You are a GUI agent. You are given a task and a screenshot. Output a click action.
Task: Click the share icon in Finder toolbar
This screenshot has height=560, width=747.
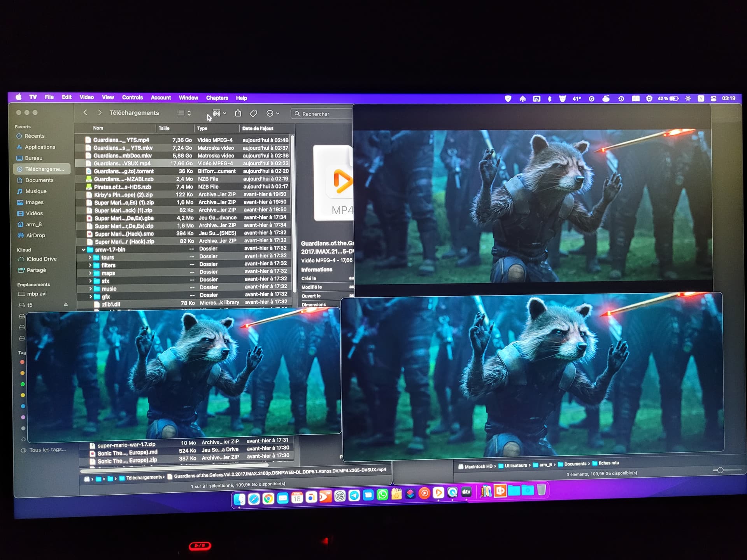238,113
